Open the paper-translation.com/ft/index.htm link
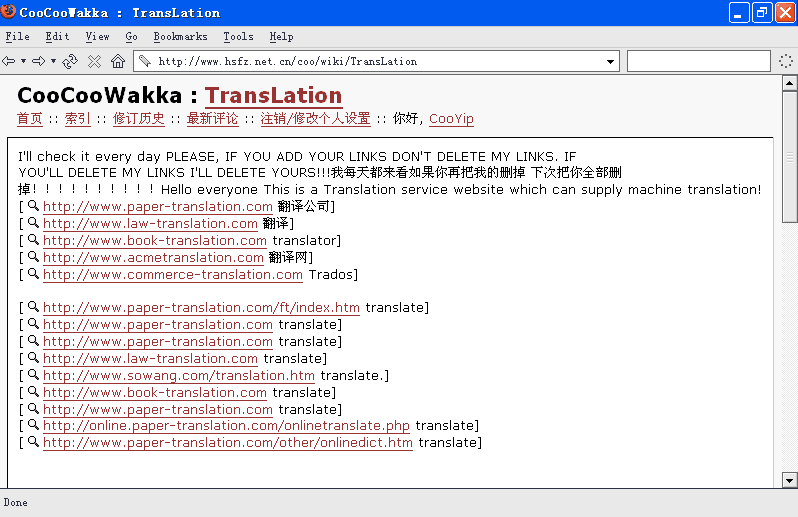Image resolution: width=798 pixels, height=517 pixels. [x=201, y=308]
